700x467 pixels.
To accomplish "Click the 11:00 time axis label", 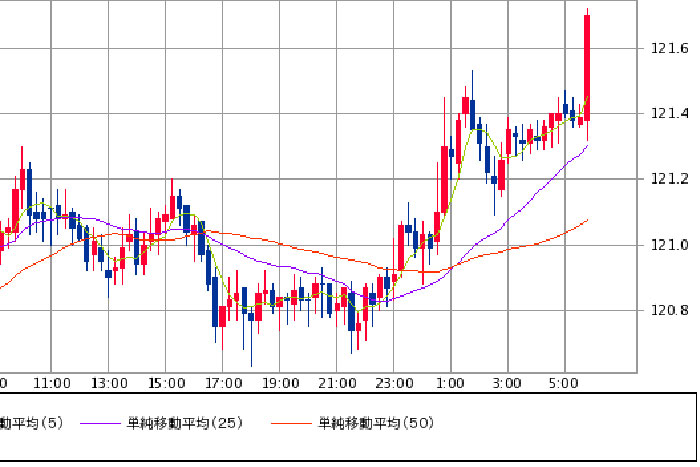I will pos(51,383).
